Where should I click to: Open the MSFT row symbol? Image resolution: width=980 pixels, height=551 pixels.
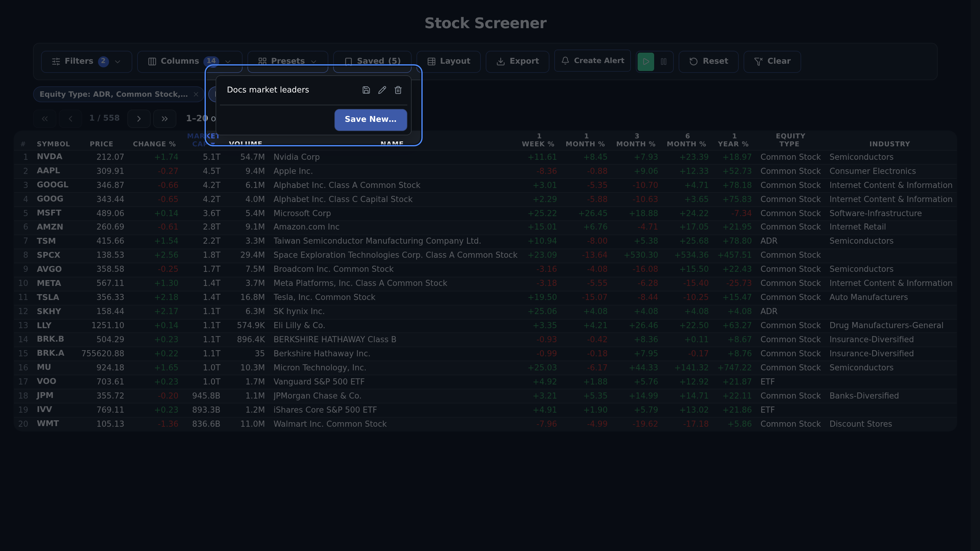[49, 213]
